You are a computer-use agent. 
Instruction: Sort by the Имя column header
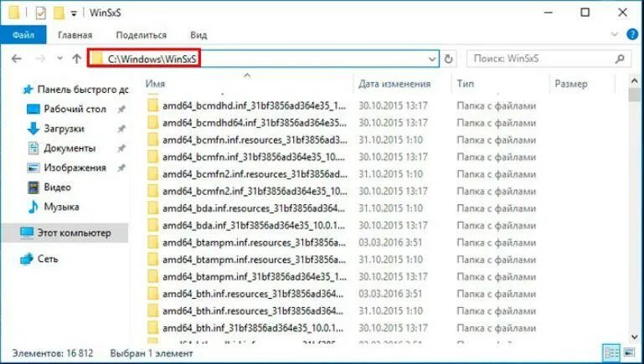click(x=155, y=84)
